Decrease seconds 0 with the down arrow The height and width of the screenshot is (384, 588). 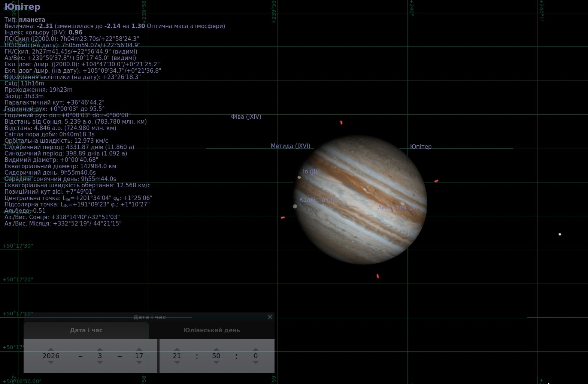click(256, 363)
